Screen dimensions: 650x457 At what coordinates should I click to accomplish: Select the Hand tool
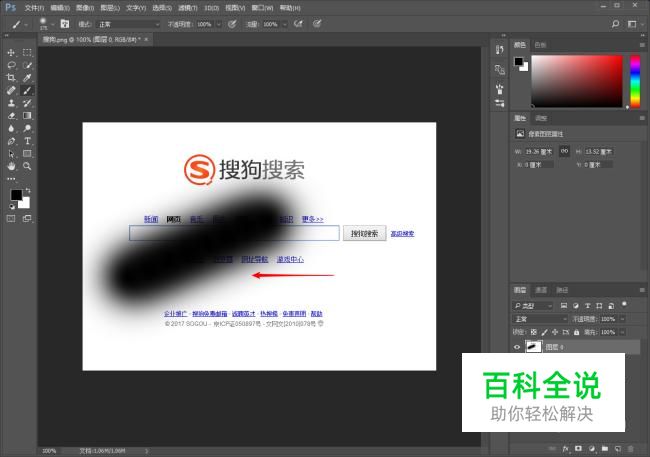coord(11,166)
